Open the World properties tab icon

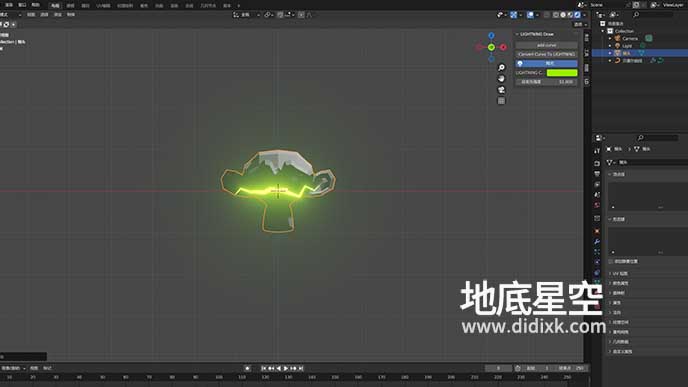(x=597, y=205)
